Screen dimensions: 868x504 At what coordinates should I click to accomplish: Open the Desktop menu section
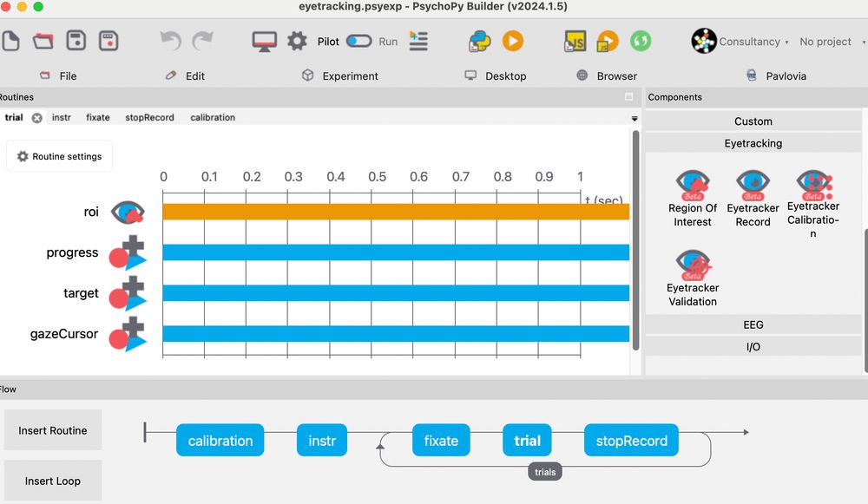[x=496, y=75]
